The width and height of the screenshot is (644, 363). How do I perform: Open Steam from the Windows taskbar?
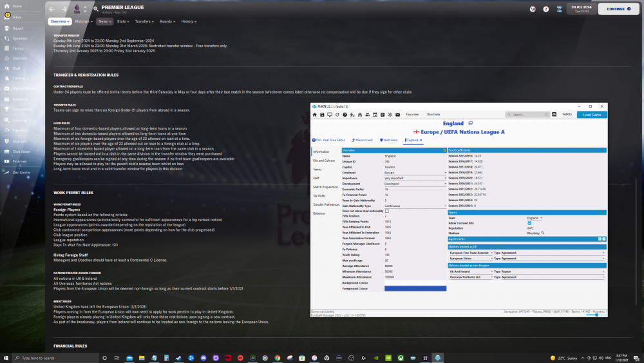[x=178, y=358]
